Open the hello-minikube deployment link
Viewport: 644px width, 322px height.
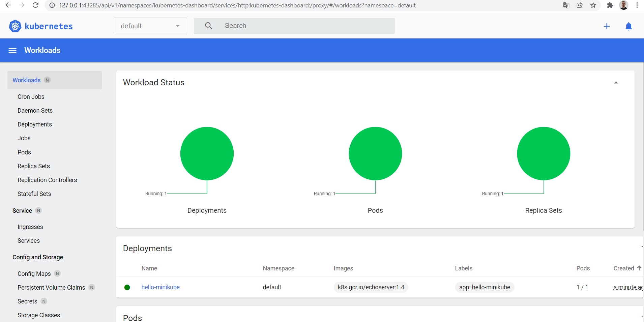pyautogui.click(x=160, y=287)
